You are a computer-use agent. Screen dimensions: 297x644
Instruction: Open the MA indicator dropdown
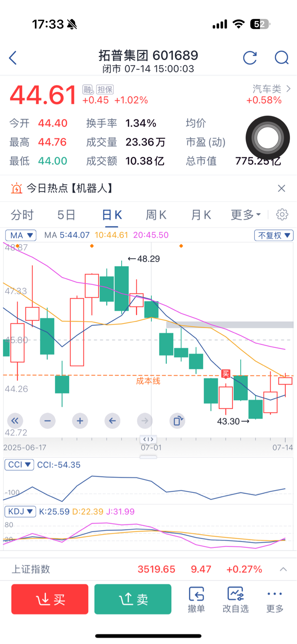(21, 235)
